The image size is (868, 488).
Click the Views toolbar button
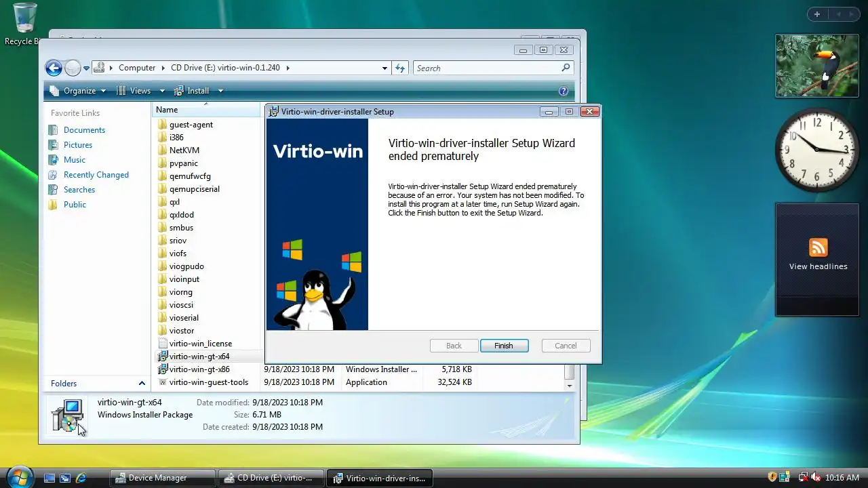(134, 91)
